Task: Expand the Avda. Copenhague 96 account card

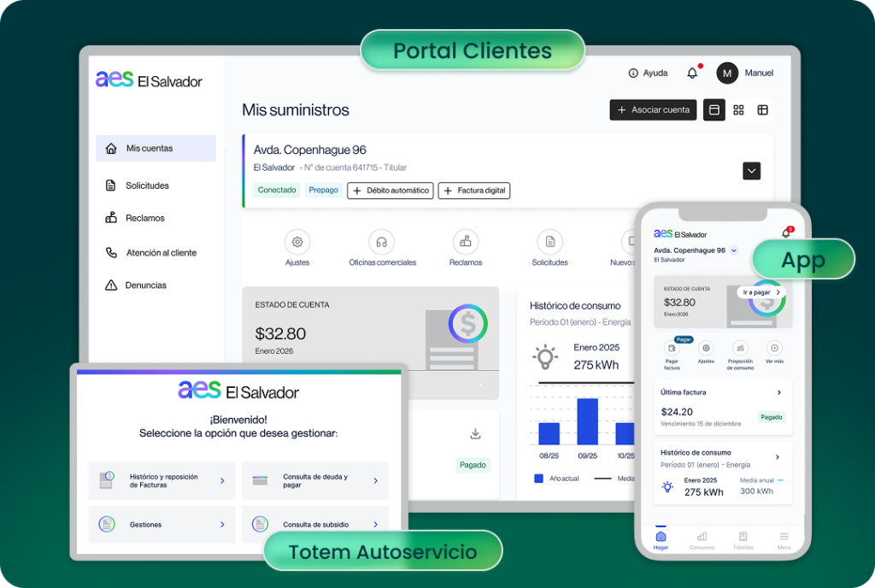Action: tap(751, 171)
